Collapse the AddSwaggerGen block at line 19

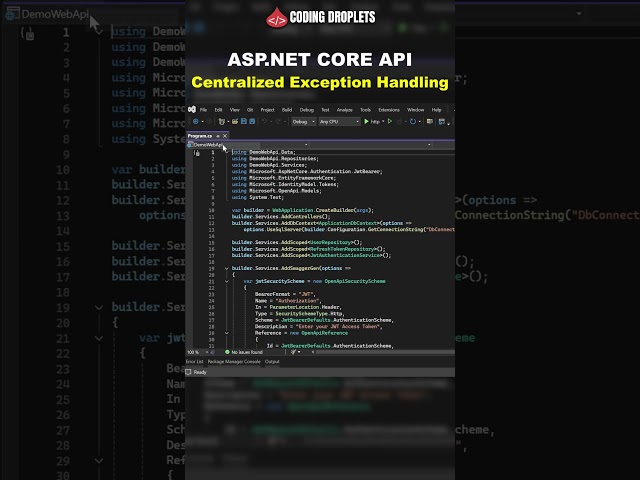point(227,268)
